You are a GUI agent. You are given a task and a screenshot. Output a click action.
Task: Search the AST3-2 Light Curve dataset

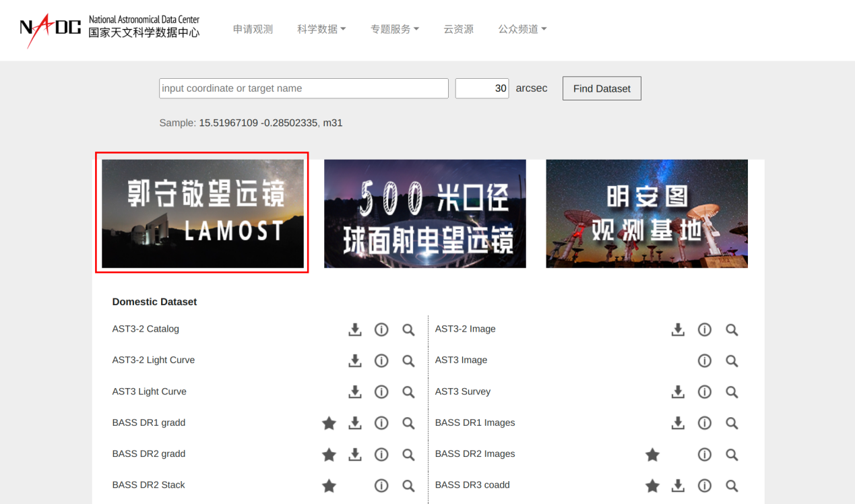point(408,360)
